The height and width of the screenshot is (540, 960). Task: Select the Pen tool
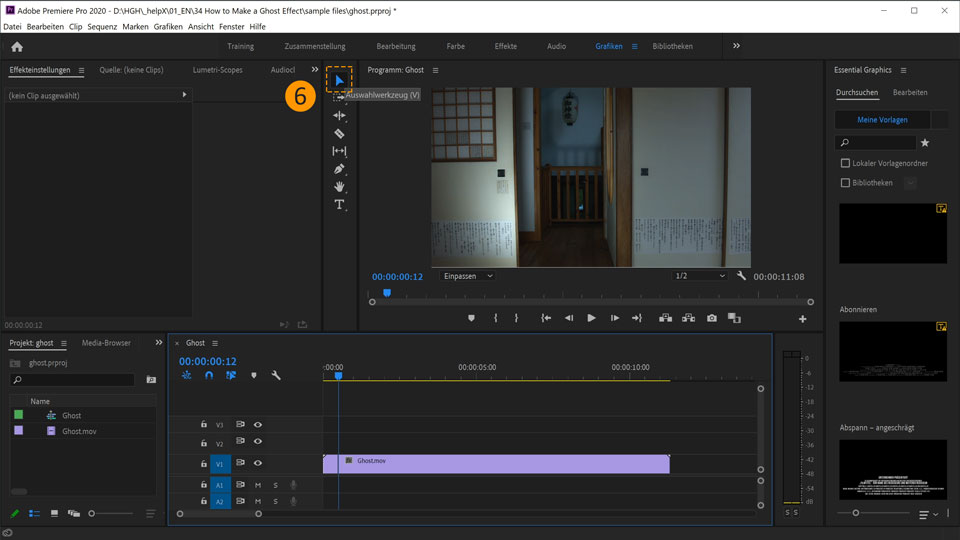[x=339, y=169]
